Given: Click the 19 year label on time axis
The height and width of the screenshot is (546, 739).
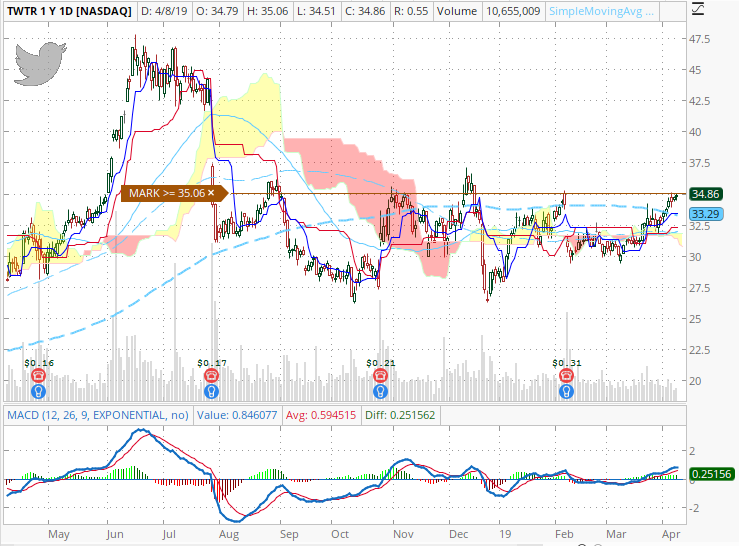Looking at the screenshot, I should click(505, 534).
